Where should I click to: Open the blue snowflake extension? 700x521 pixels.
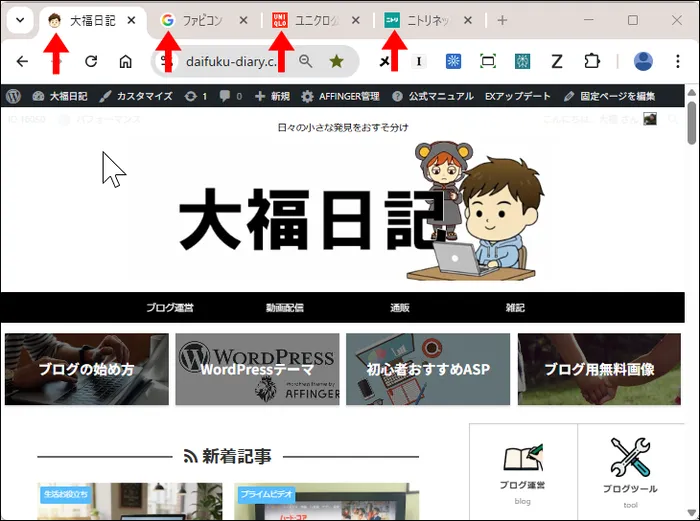[454, 61]
